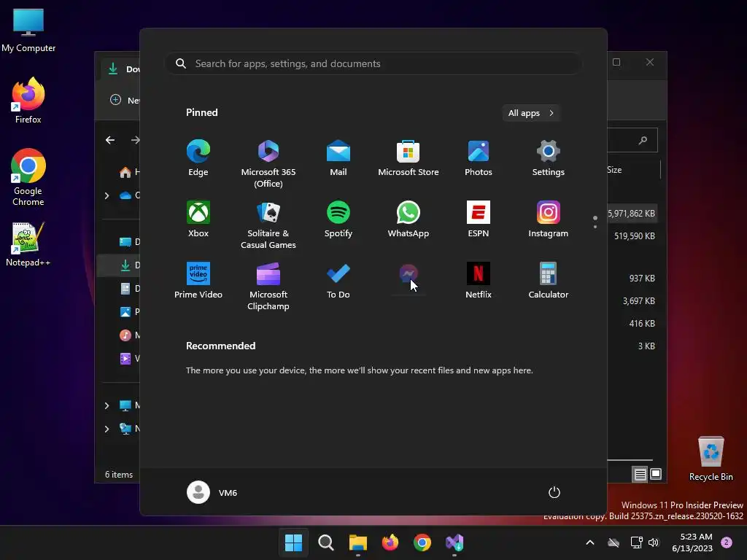Viewport: 747px width, 560px height.
Task: Launch Spotify from Start menu
Action: tap(338, 219)
